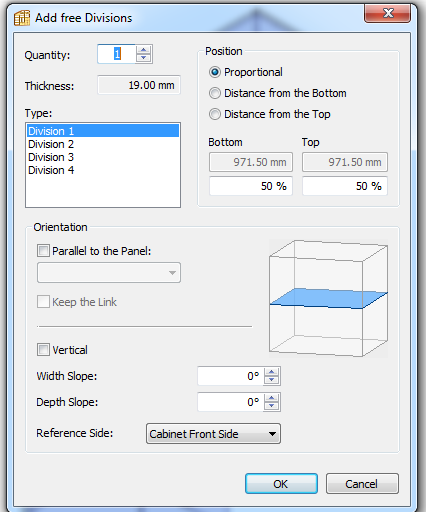The width and height of the screenshot is (426, 512).
Task: Click the cabinet division preview diagram
Action: click(x=328, y=298)
